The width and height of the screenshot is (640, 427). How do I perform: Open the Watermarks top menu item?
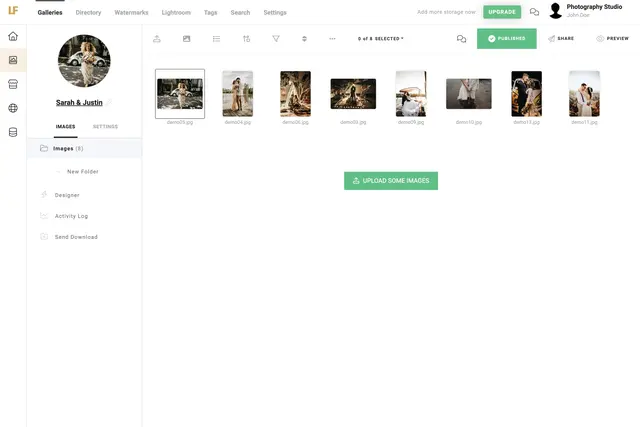[131, 13]
